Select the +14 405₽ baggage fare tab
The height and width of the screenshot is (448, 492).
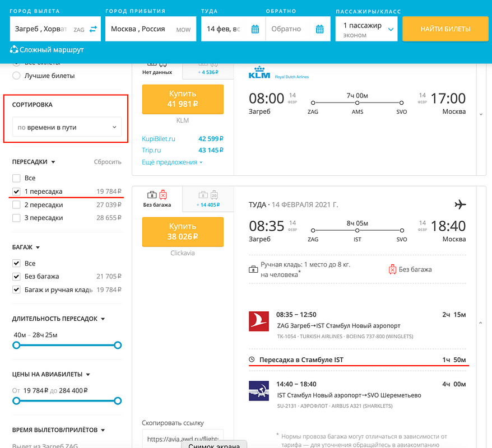point(208,199)
